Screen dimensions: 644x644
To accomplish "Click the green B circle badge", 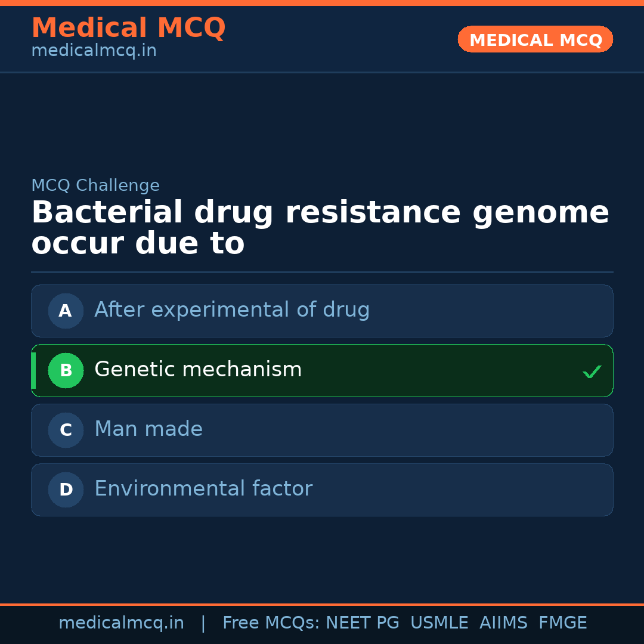I will (66, 370).
